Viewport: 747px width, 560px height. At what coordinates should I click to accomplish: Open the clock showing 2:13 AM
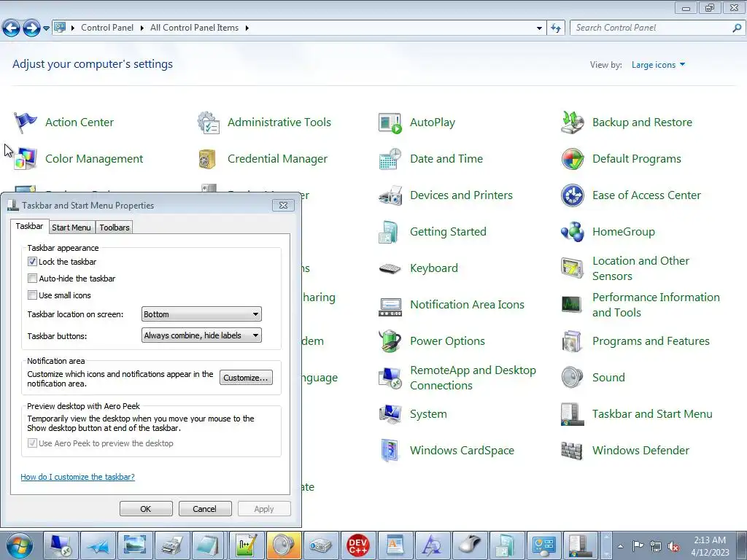point(710,546)
